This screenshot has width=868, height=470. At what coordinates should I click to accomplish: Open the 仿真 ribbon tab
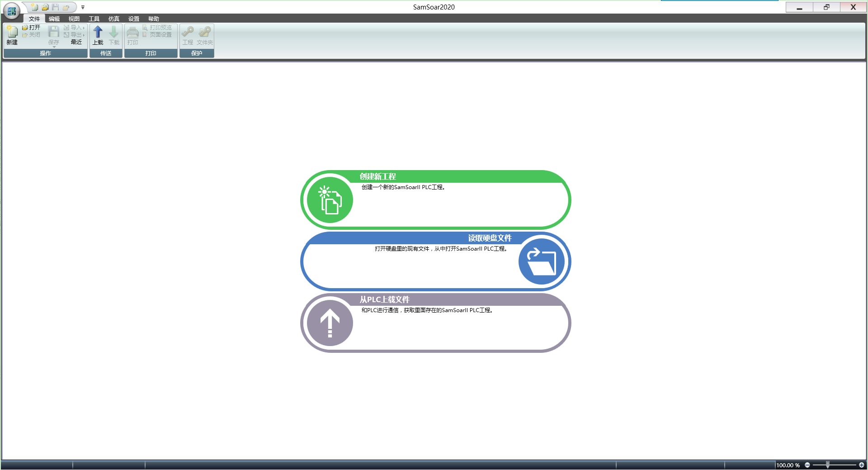(x=114, y=19)
